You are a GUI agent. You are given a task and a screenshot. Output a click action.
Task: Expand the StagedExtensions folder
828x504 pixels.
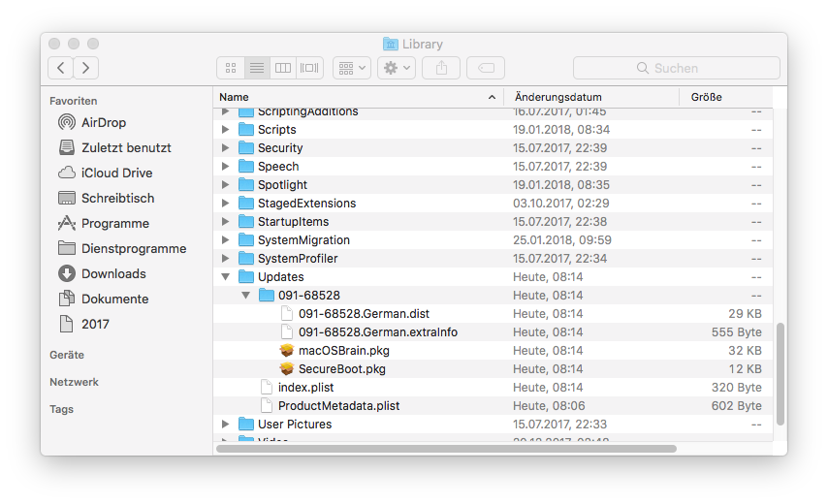tap(226, 204)
